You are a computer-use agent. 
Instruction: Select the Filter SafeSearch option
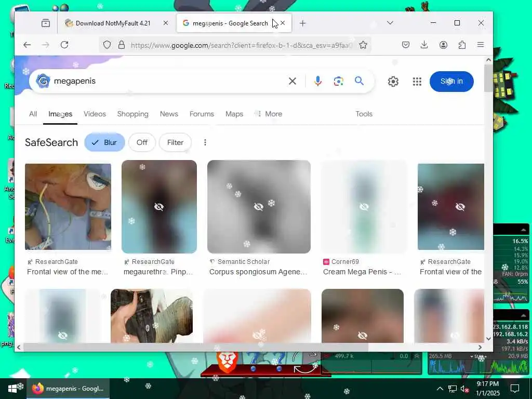pos(175,142)
